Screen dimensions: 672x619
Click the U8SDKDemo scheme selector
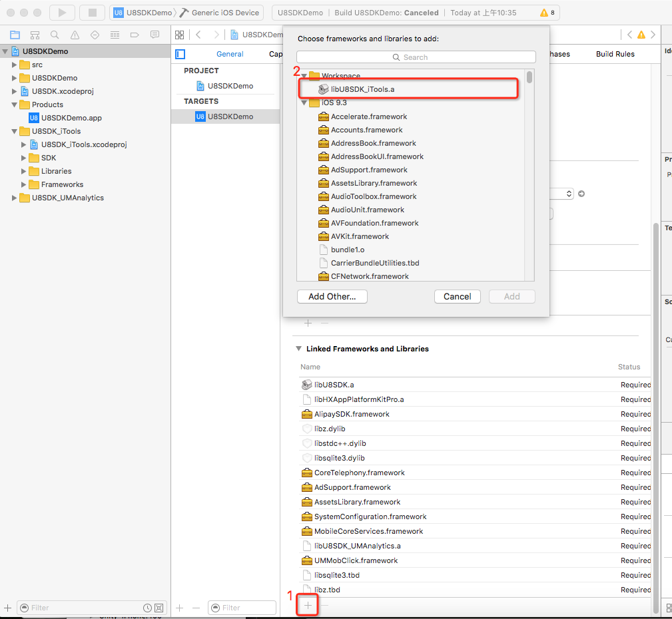143,13
